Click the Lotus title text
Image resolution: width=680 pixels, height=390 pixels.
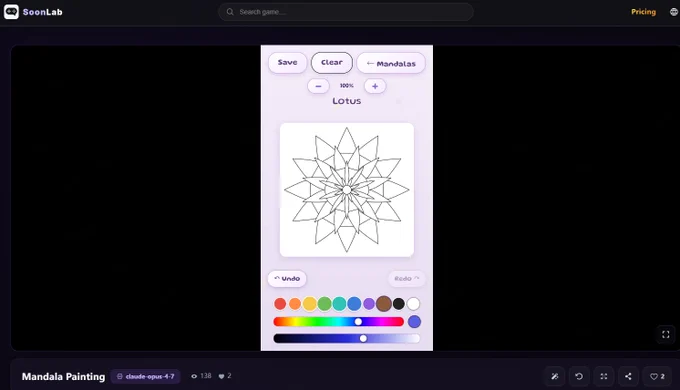(x=347, y=101)
